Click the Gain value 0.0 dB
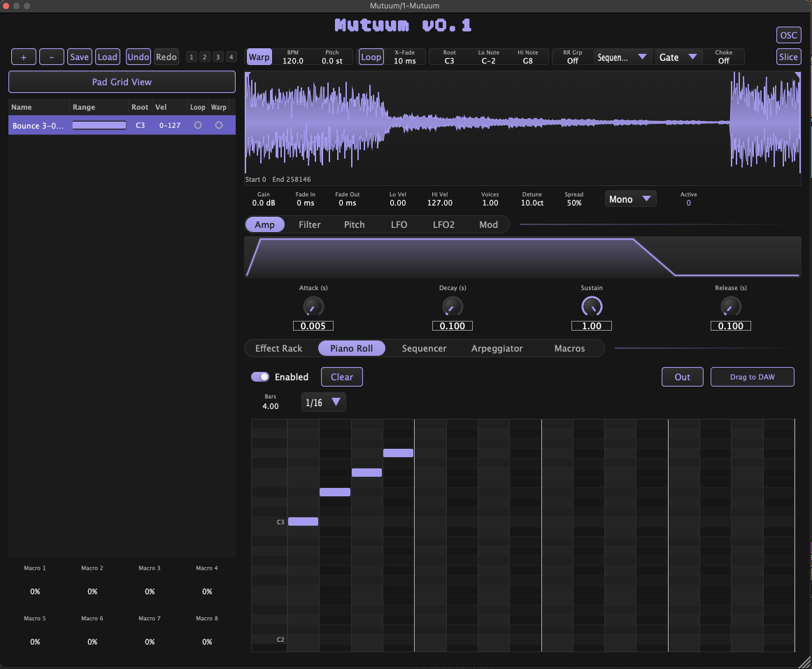 [264, 203]
